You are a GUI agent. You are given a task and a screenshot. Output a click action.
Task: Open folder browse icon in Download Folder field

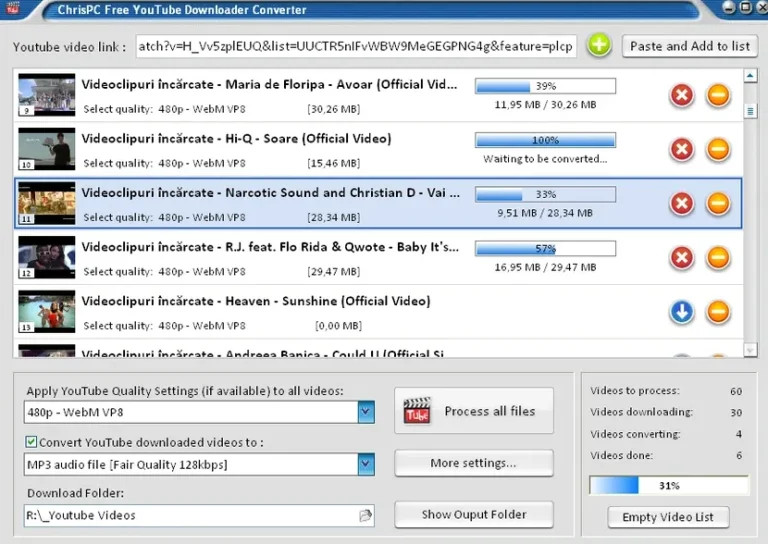click(x=365, y=515)
